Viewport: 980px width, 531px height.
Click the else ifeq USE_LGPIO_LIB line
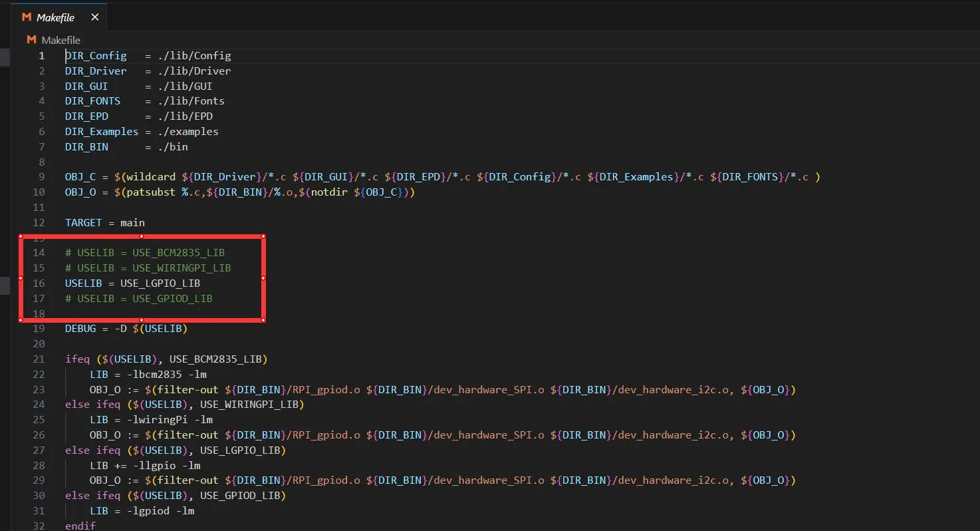[176, 450]
